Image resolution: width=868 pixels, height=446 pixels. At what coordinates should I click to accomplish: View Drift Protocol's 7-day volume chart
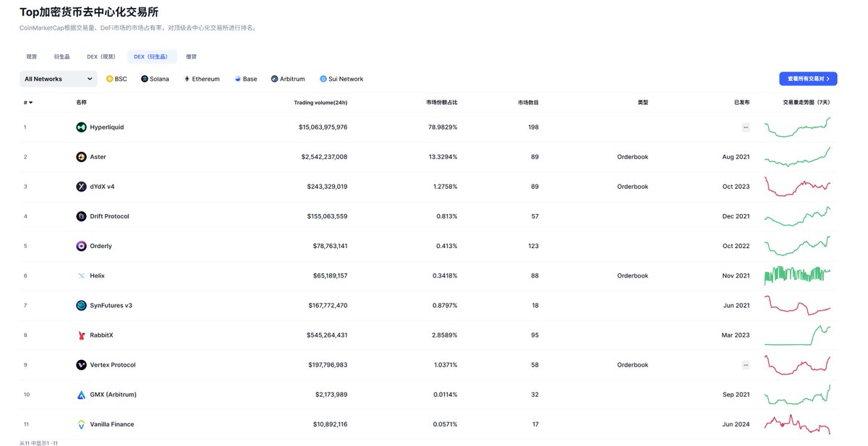pyautogui.click(x=798, y=216)
